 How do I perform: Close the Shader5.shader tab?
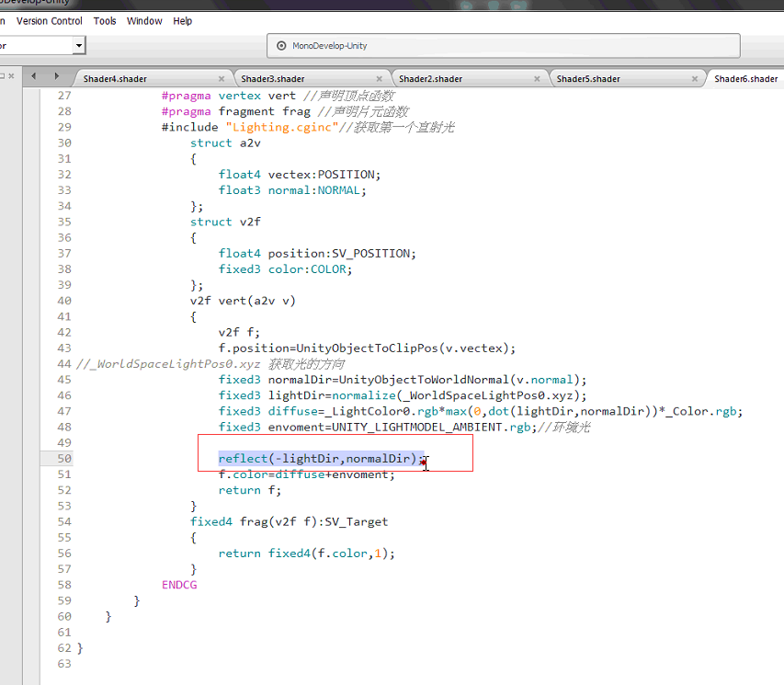(695, 78)
